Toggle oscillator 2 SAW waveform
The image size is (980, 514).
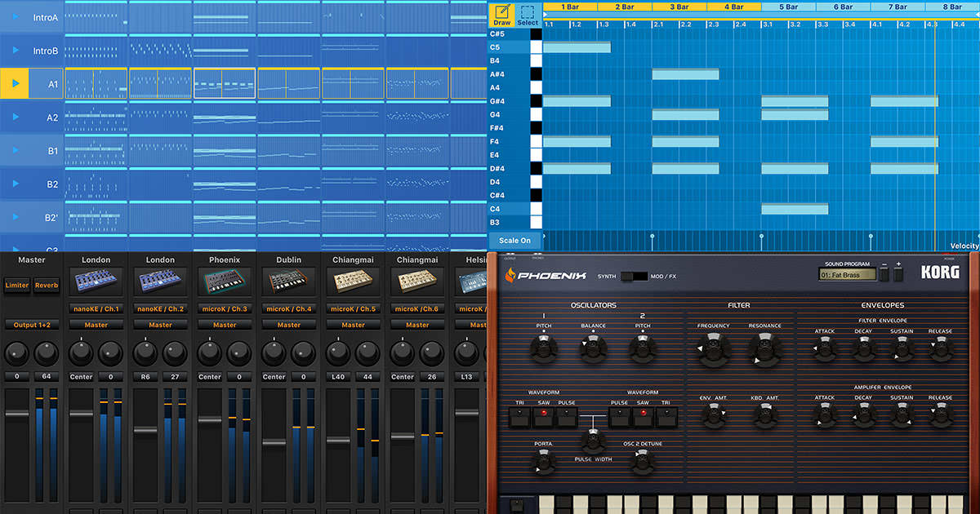(643, 417)
